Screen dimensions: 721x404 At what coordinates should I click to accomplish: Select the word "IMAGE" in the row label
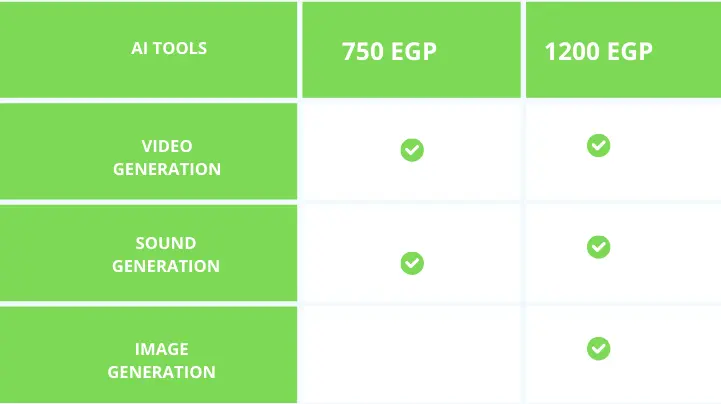(x=162, y=349)
